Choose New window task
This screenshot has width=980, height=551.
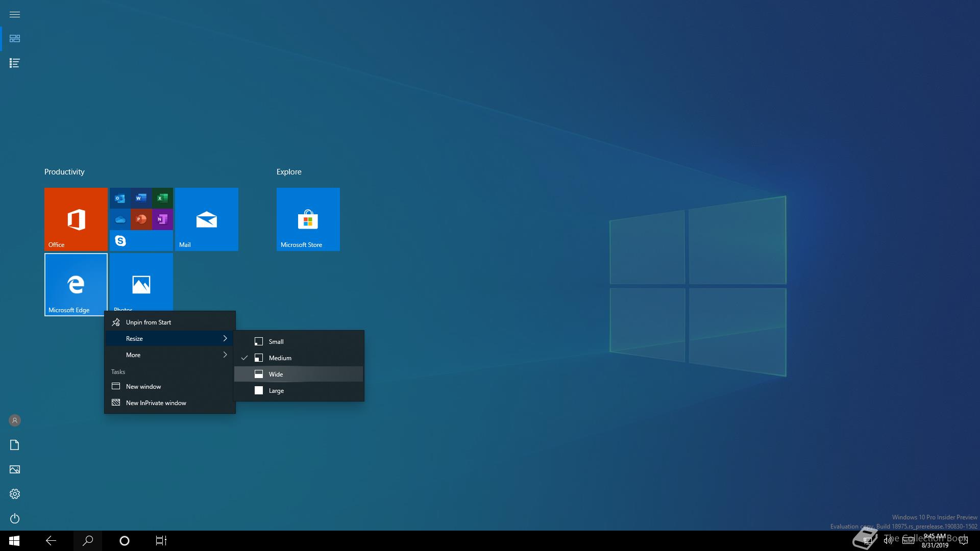click(170, 387)
